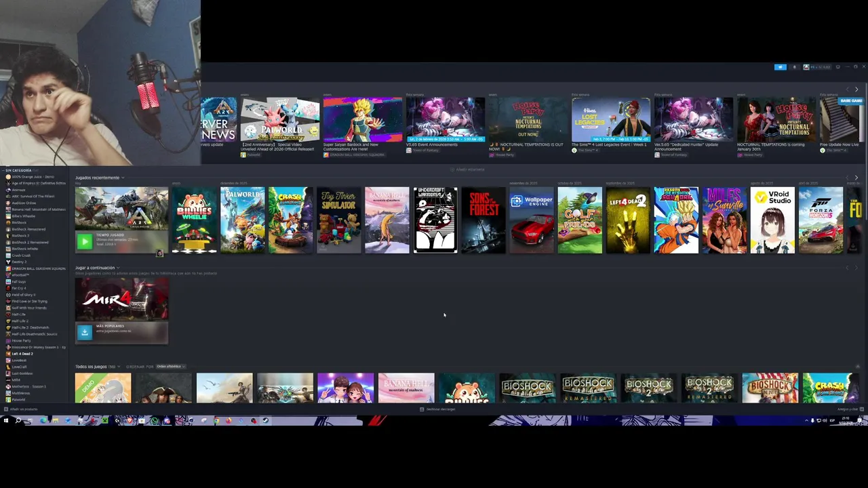The width and height of the screenshot is (868, 488).
Task: Open the Sons of the Forest cover
Action: [x=484, y=220]
